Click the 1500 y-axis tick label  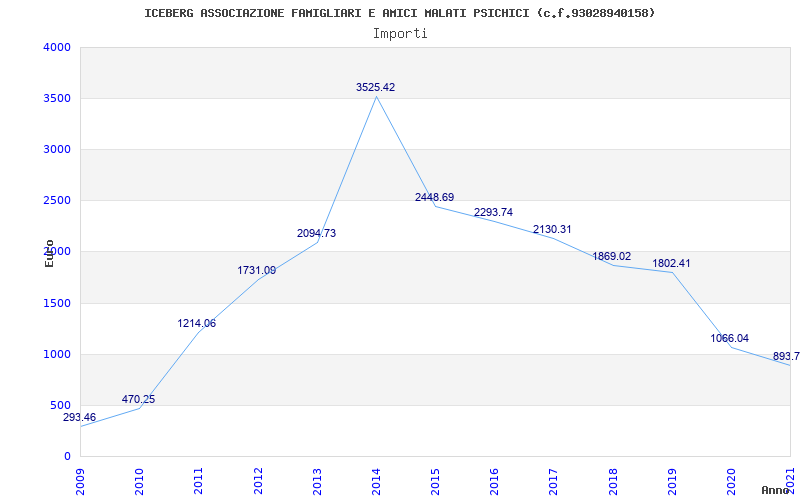point(57,304)
